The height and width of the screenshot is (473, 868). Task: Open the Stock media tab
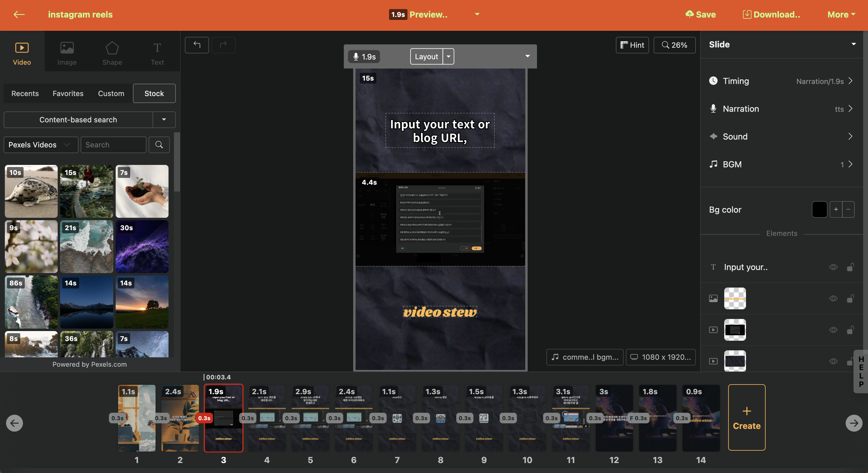point(154,93)
